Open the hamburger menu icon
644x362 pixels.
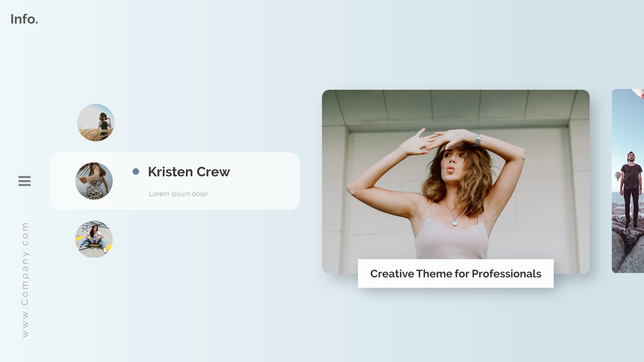pyautogui.click(x=24, y=181)
